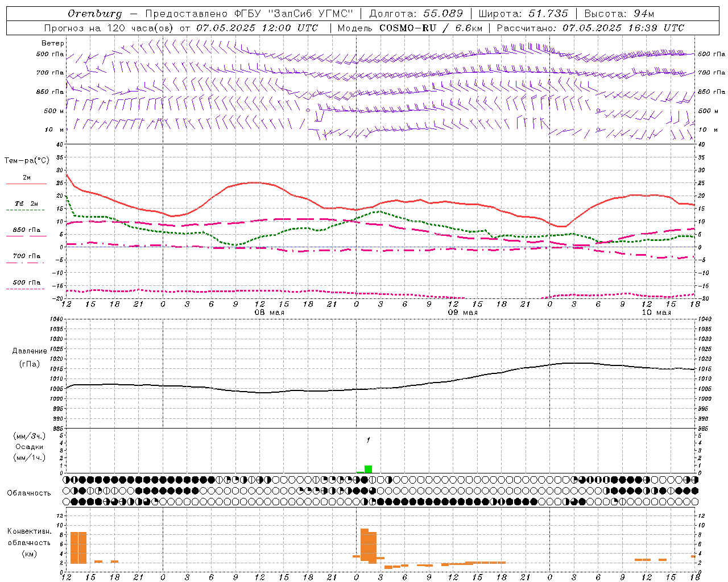728x582 pixels.
Task: Click the 'Td 2м' dew point legend entry
Action: (x=26, y=203)
